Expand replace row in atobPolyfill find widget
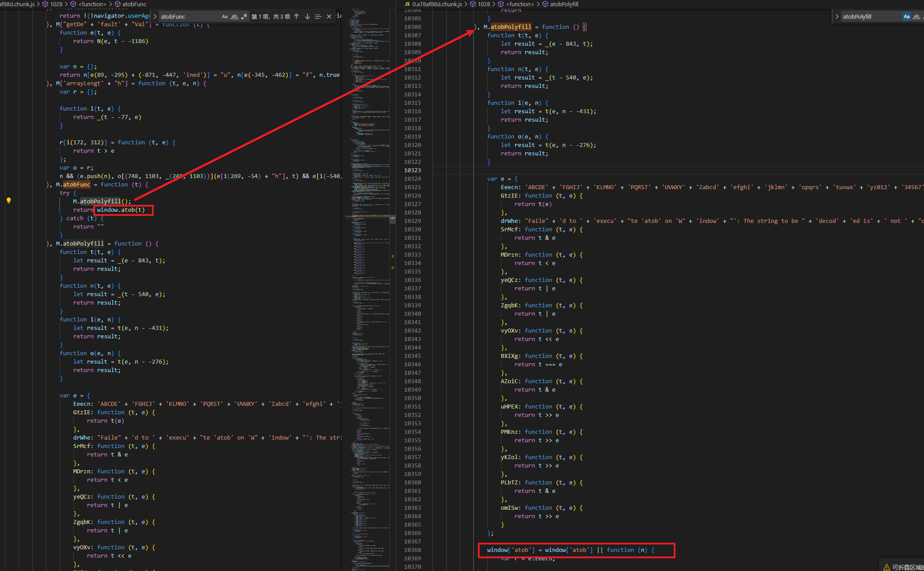The image size is (924, 571). coord(837,16)
